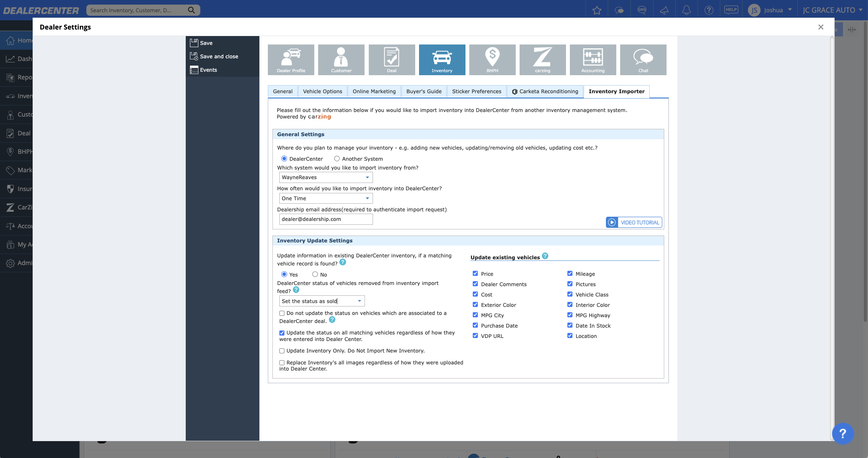
Task: Click the notifications bell in the top bar
Action: tap(686, 10)
